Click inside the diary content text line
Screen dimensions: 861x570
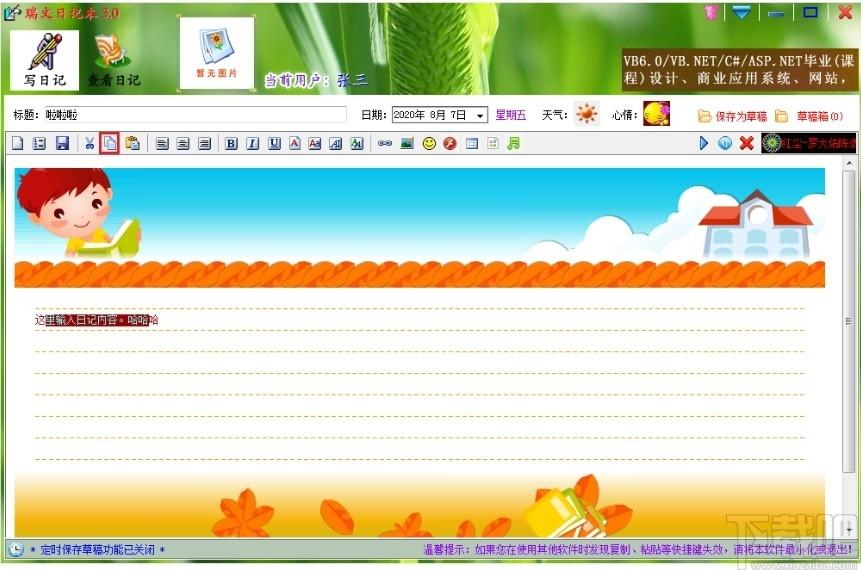(96, 320)
